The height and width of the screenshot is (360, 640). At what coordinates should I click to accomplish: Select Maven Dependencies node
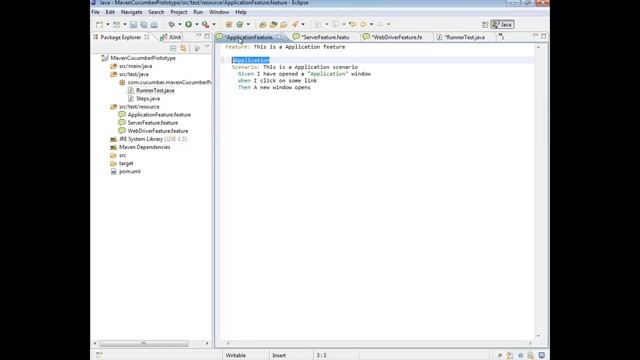click(144, 147)
